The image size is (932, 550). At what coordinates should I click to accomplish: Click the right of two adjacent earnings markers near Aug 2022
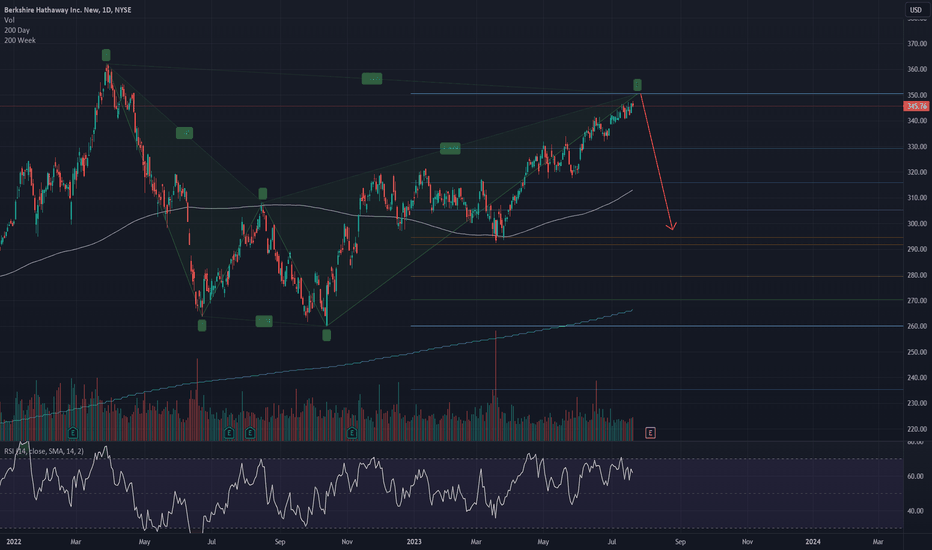pos(250,433)
